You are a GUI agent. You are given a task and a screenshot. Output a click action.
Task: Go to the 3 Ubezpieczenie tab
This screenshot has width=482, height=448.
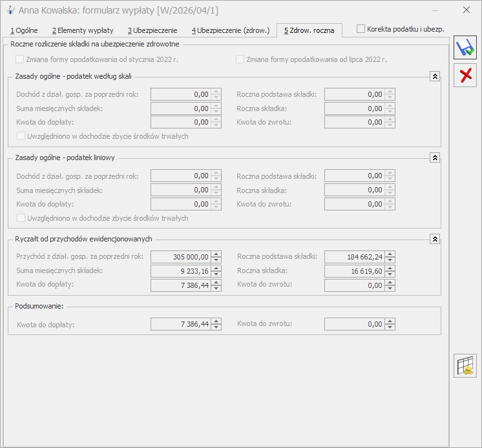coord(152,30)
